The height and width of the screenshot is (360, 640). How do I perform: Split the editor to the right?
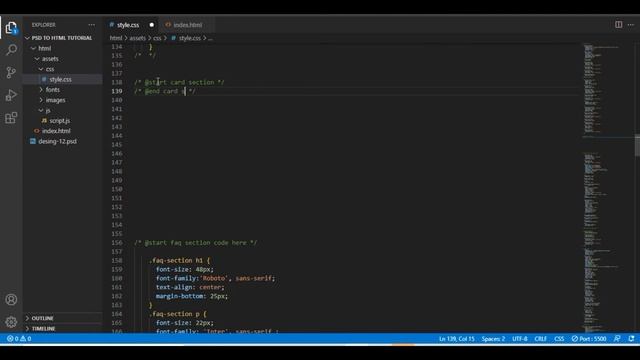pos(619,25)
